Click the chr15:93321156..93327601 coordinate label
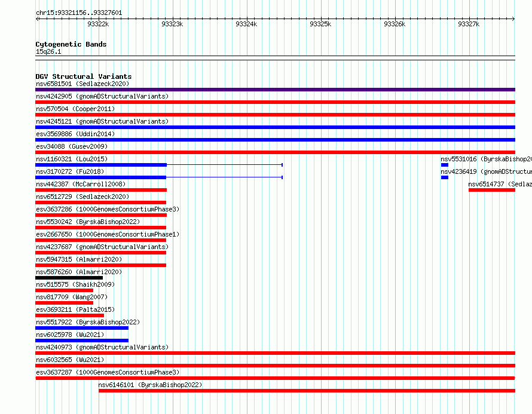Viewport: 532px width, 414px height. 79,13
